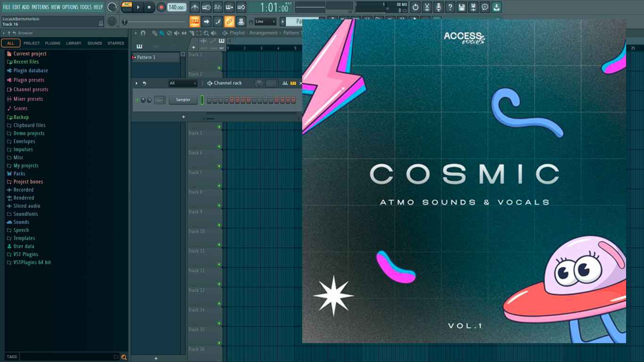Image resolution: width=644 pixels, height=362 pixels.
Task: Open the chat bubble icon in the toolbar
Action: 485,7
